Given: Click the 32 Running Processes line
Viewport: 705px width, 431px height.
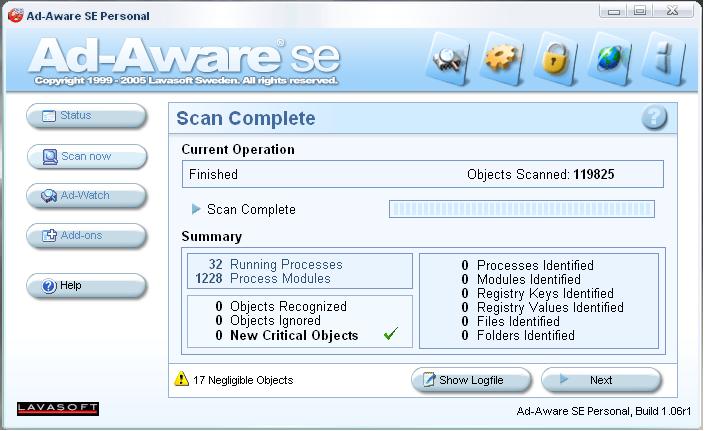Looking at the screenshot, I should coord(275,264).
